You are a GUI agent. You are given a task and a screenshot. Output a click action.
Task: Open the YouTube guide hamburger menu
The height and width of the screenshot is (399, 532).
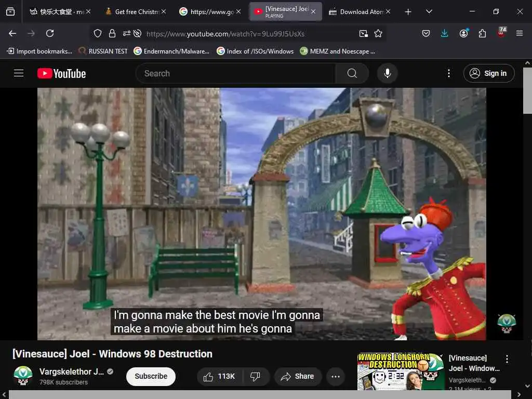coord(19,73)
